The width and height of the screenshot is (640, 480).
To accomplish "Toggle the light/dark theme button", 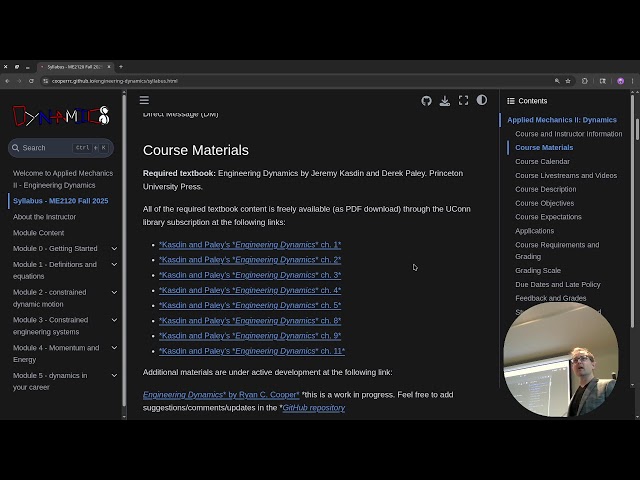I will coord(482,100).
